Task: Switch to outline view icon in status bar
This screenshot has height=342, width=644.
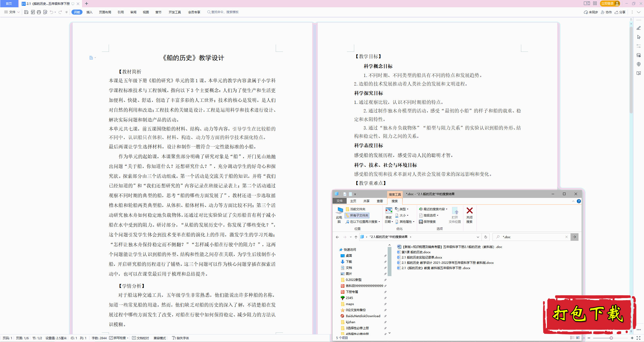Action: pyautogui.click(x=572, y=338)
